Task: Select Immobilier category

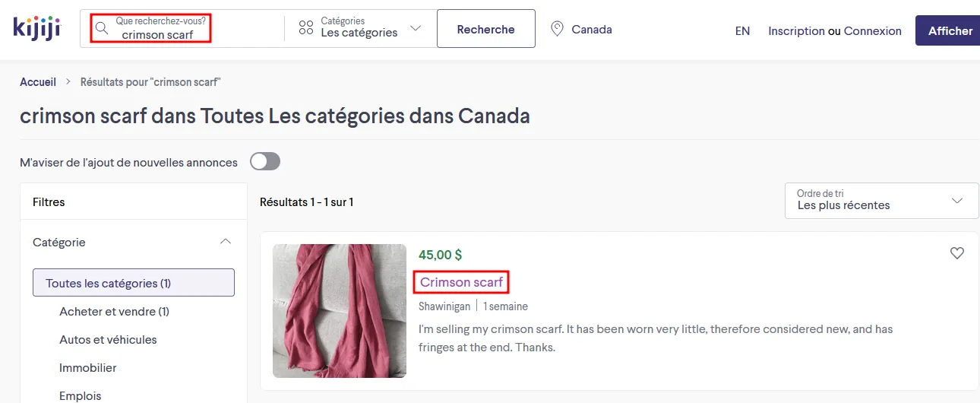Action: [x=88, y=367]
